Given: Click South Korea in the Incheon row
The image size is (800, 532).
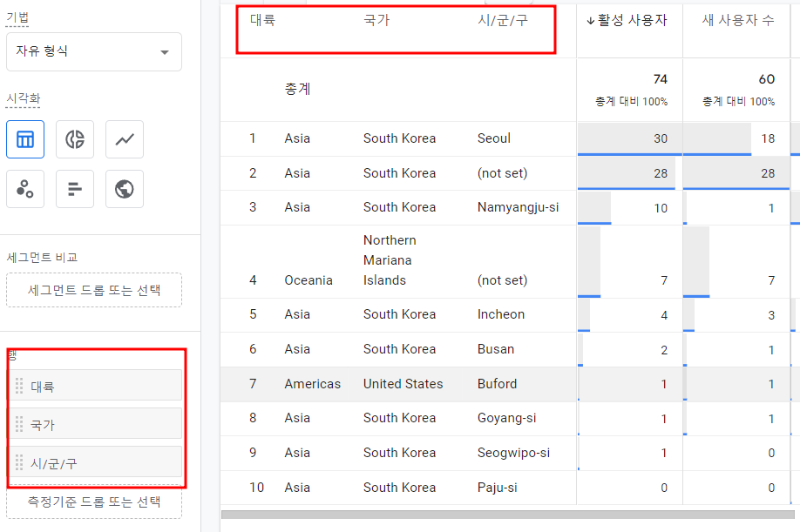Looking at the screenshot, I should coord(399,314).
